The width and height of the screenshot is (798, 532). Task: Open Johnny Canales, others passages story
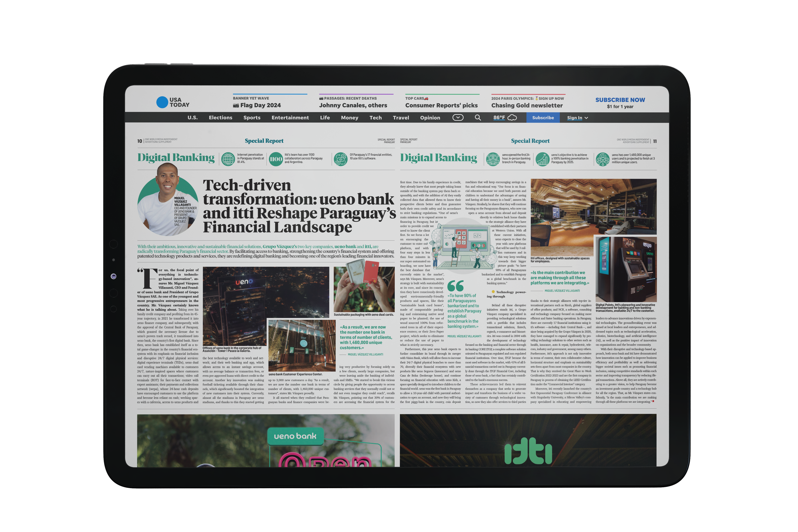click(x=353, y=105)
